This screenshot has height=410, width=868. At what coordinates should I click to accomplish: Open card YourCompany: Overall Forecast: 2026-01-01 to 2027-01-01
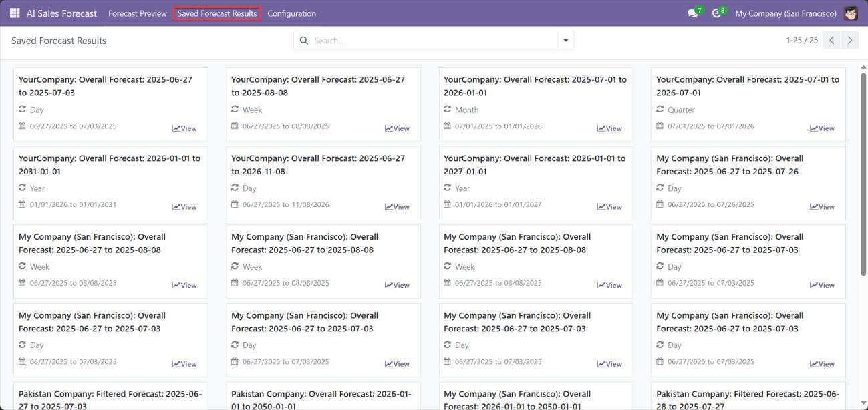[x=536, y=183]
